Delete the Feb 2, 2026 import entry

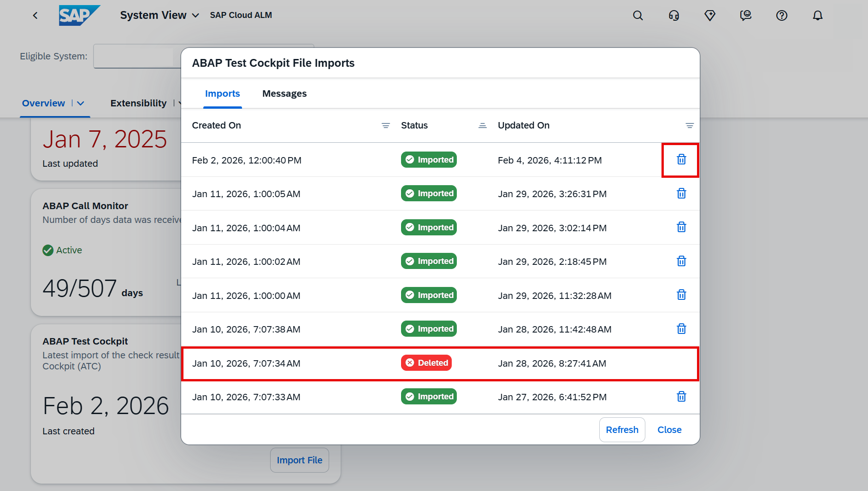pyautogui.click(x=681, y=160)
